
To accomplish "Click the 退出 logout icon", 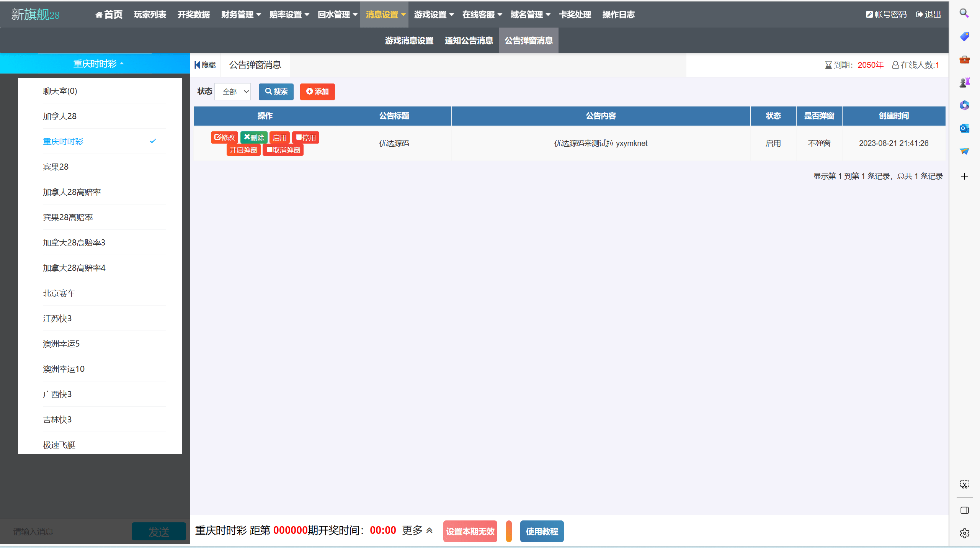I will pos(928,15).
